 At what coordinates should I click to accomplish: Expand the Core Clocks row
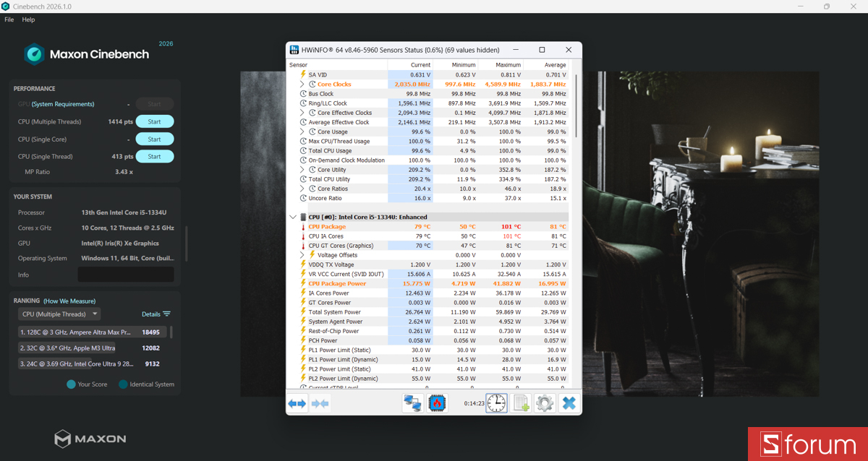pyautogui.click(x=302, y=85)
